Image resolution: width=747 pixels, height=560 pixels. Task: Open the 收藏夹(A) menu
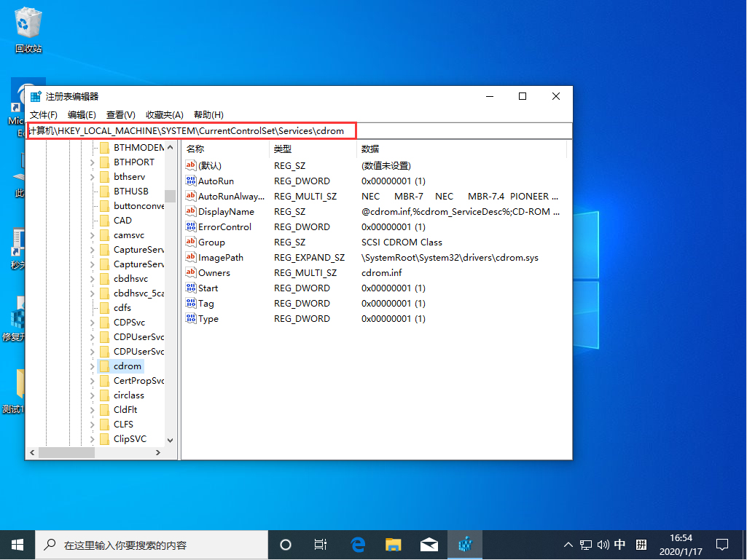click(164, 114)
